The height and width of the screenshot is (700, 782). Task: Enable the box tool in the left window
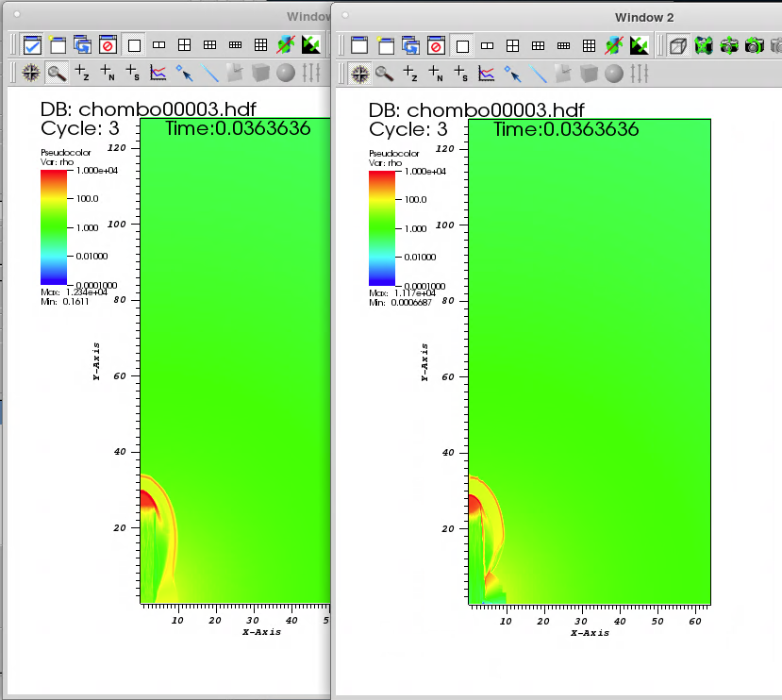pyautogui.click(x=260, y=73)
